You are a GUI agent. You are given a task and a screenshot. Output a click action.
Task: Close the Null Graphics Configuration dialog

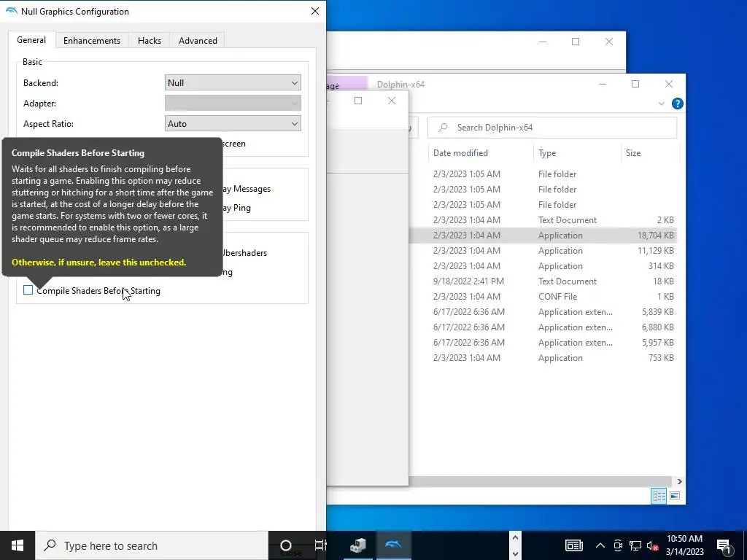tap(315, 11)
